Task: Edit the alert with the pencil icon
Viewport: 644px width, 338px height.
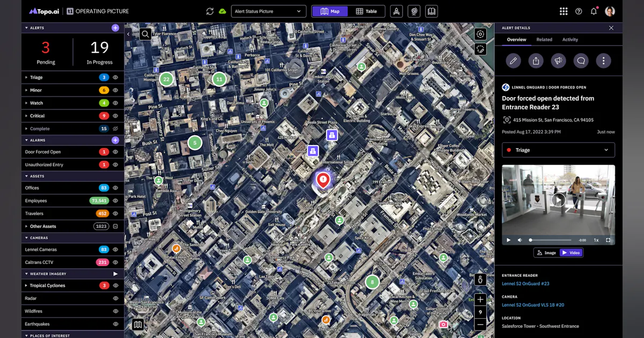Action: tap(514, 61)
